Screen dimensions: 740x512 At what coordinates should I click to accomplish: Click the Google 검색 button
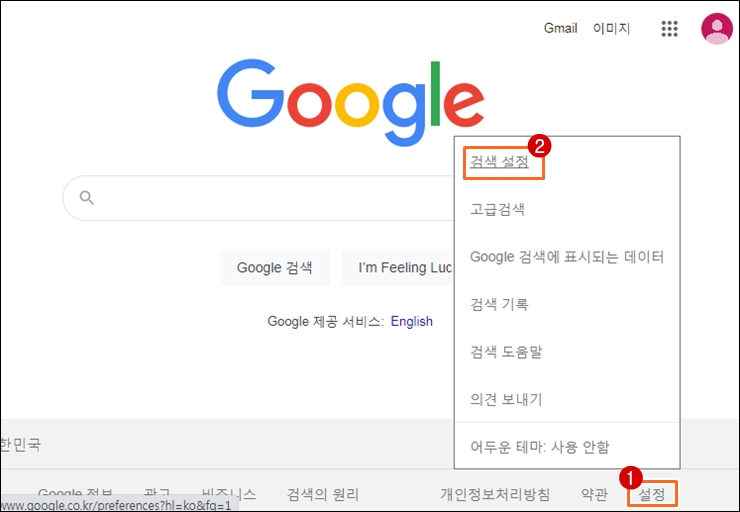275,268
